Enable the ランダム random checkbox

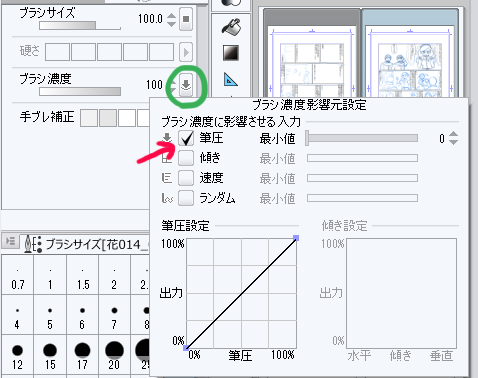point(186,198)
